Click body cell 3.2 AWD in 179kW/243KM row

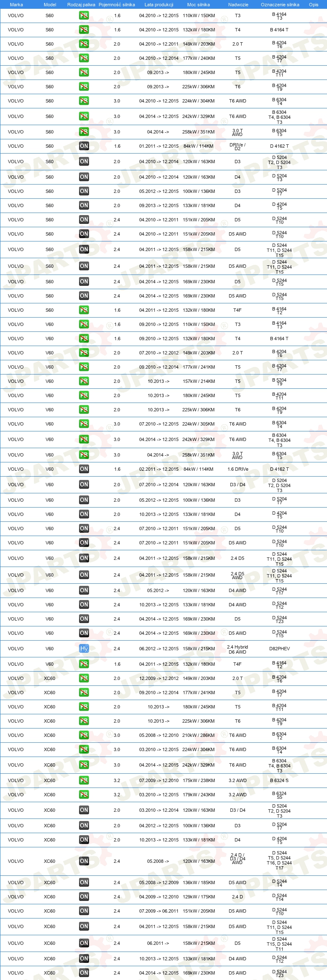point(238,795)
